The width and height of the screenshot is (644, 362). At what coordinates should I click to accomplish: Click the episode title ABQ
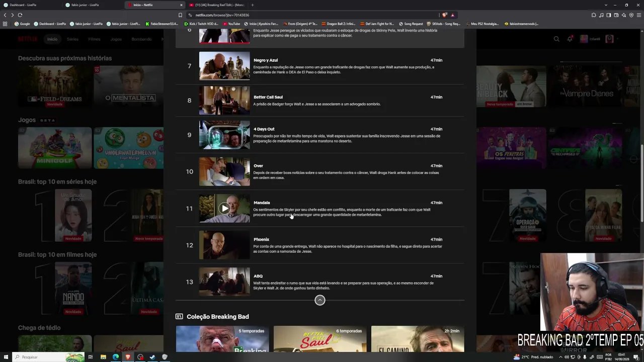coord(258,276)
